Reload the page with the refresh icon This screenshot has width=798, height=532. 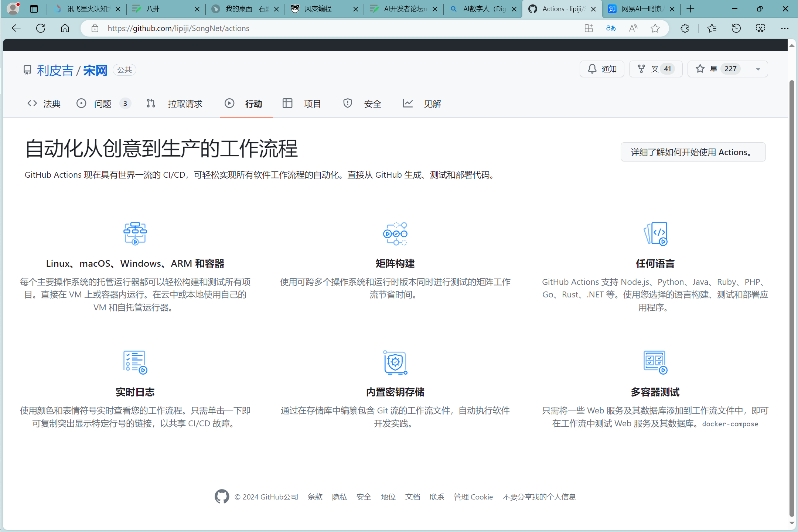[x=41, y=28]
